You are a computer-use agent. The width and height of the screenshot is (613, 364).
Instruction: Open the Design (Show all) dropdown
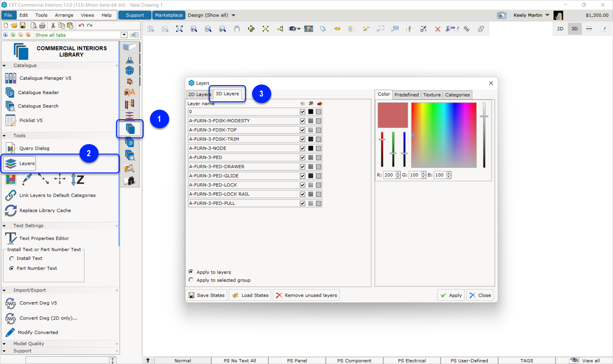(234, 15)
